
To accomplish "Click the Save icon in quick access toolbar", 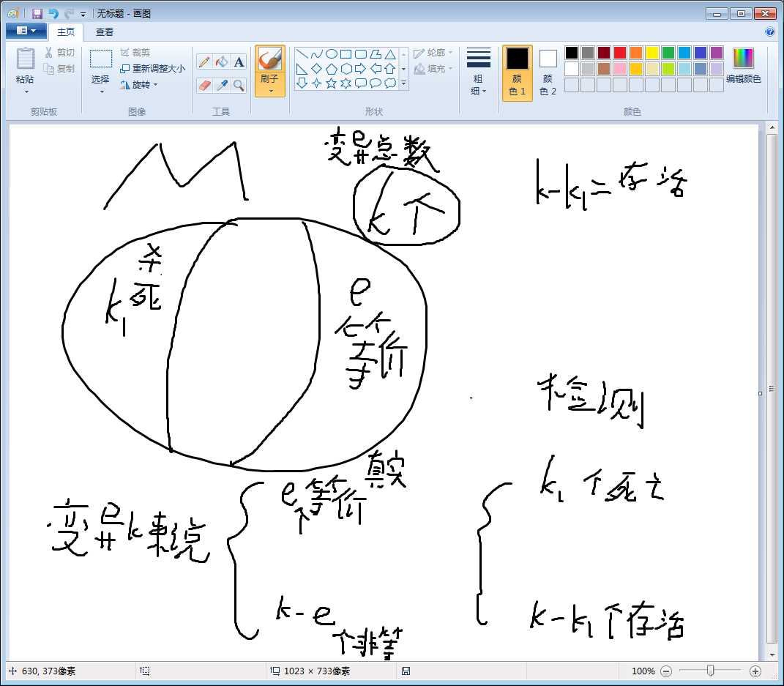I will [37, 13].
